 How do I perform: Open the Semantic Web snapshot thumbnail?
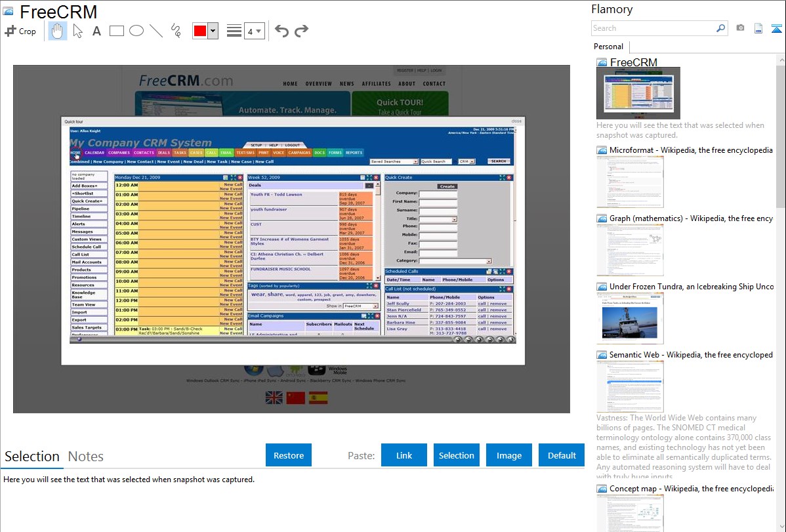coord(630,386)
